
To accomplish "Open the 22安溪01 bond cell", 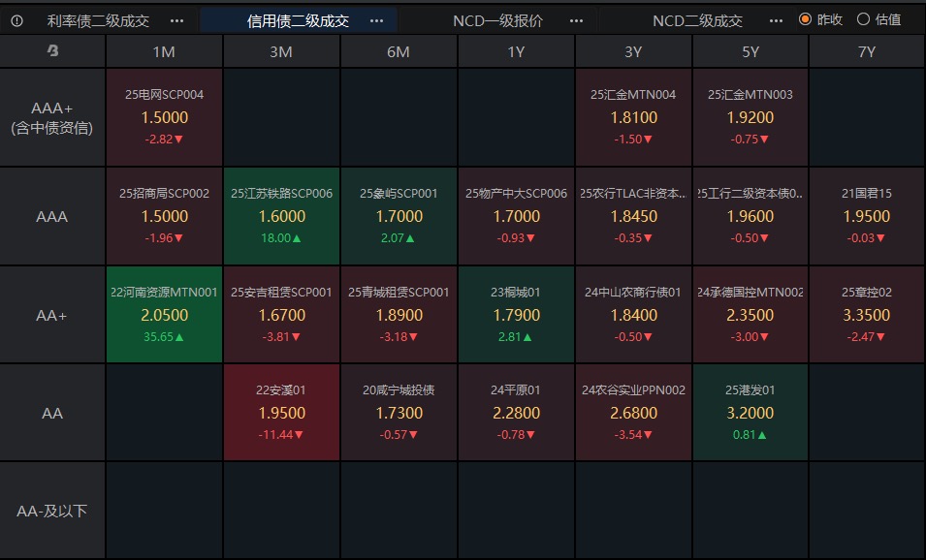I will [x=281, y=413].
